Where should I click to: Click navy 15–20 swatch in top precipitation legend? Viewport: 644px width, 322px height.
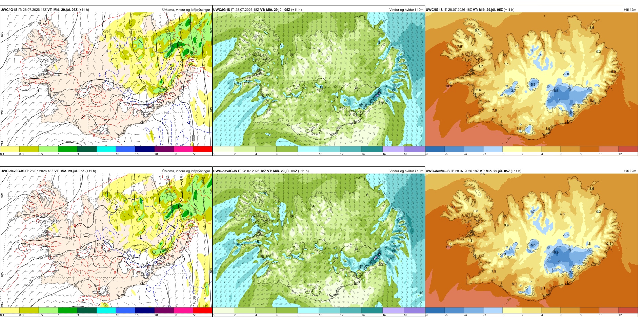(145, 149)
